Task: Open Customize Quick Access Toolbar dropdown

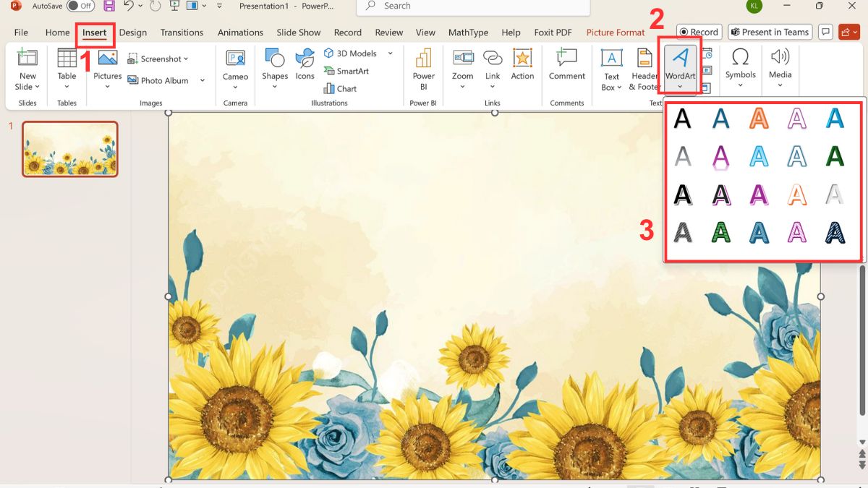Action: tap(220, 7)
